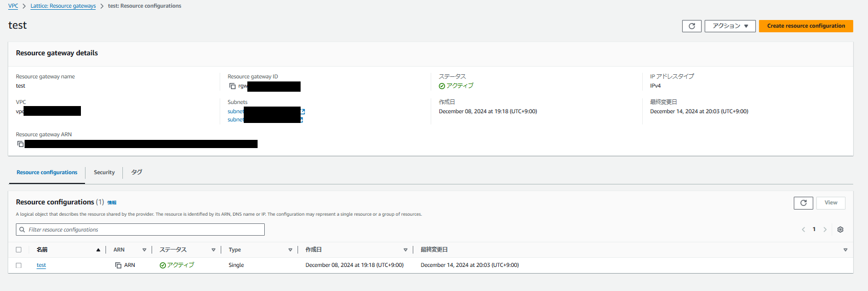Copy the Resource gateway ID
This screenshot has width=868, height=291.
pos(232,86)
